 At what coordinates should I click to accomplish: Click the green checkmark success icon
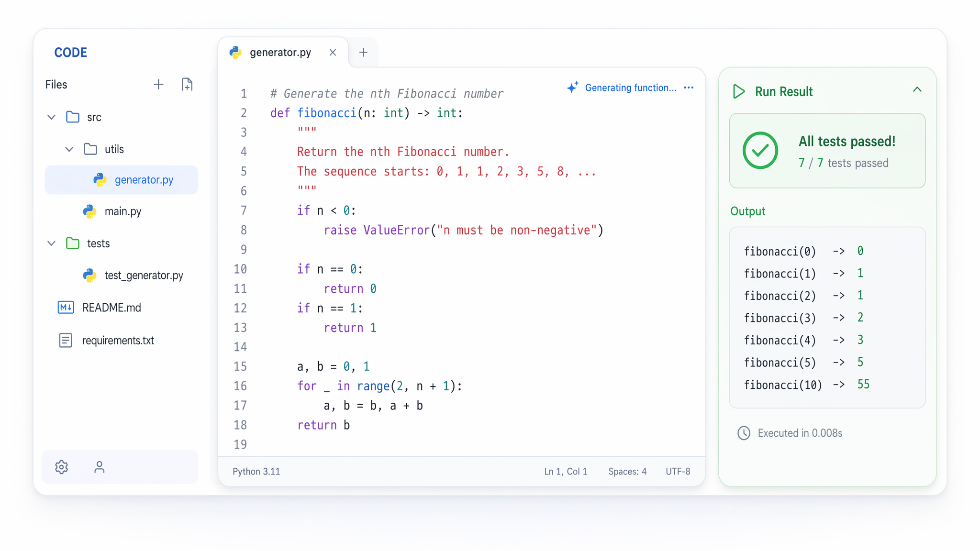[x=760, y=151]
